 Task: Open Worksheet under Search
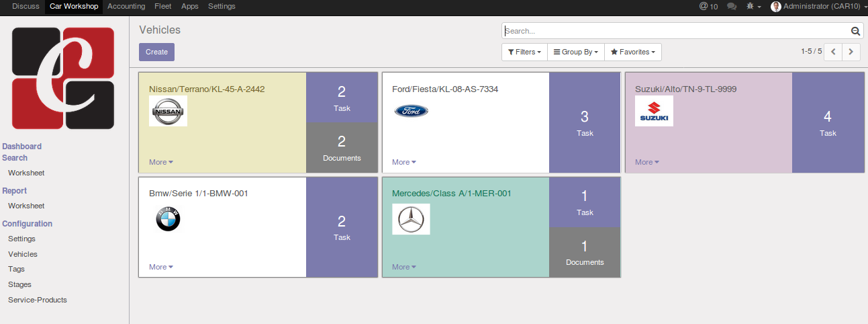(26, 173)
